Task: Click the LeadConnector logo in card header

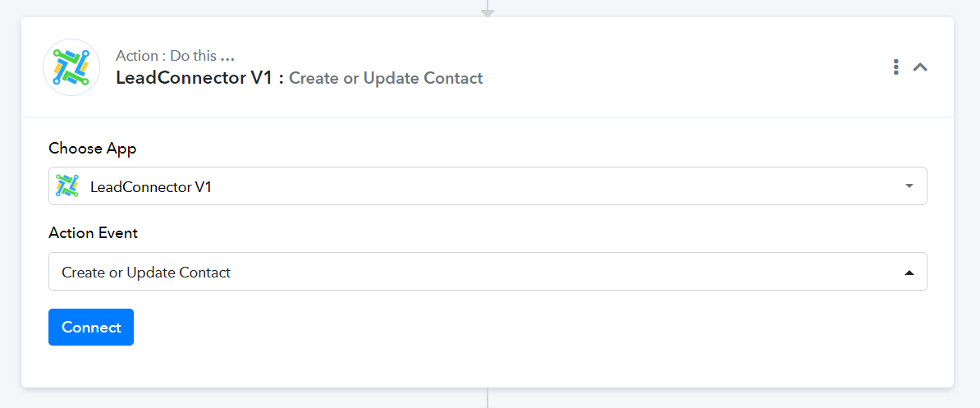Action: (71, 67)
